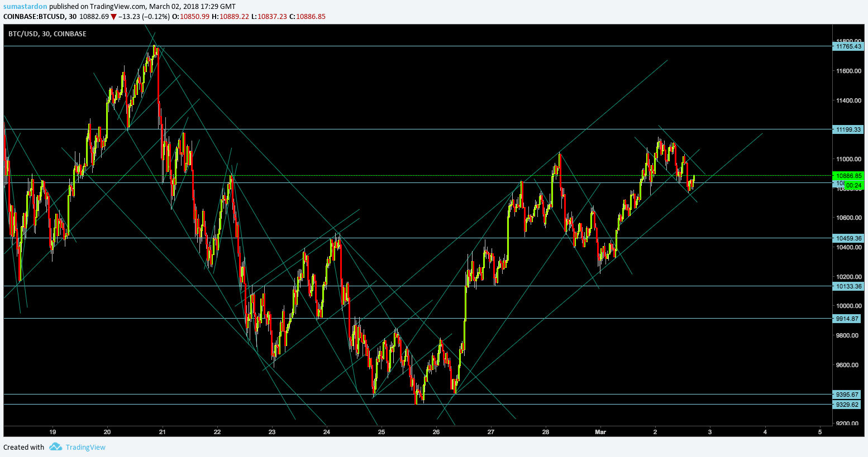Screen dimensions: 868x457
Task: Click the close value C:10886.85
Action: (307, 17)
